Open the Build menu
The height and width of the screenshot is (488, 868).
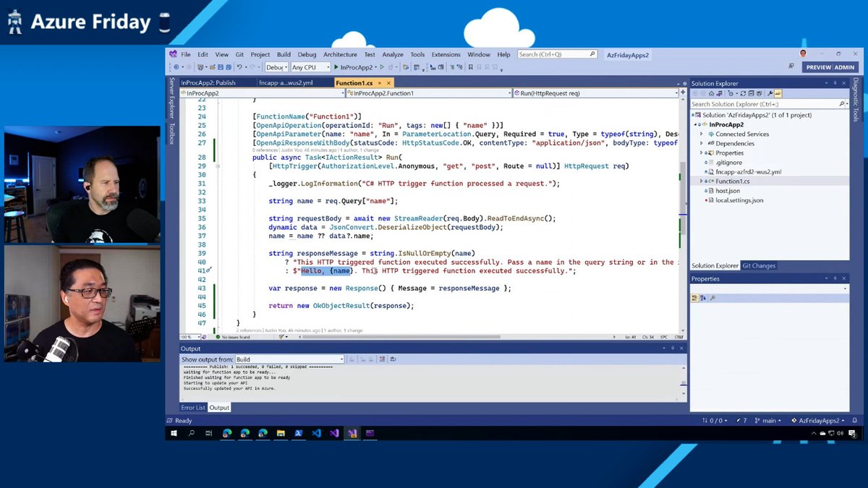[x=284, y=54]
